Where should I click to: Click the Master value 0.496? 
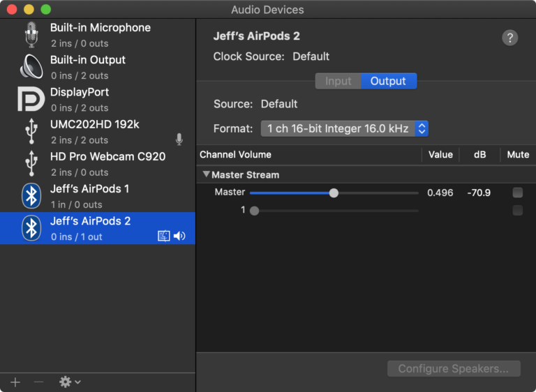pos(440,193)
